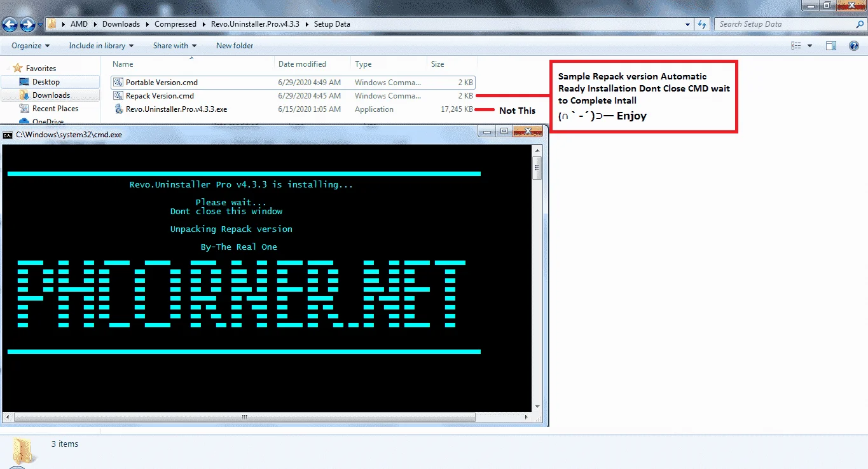Open OneDrive in navigation pane
The height and width of the screenshot is (469, 868).
[x=48, y=121]
